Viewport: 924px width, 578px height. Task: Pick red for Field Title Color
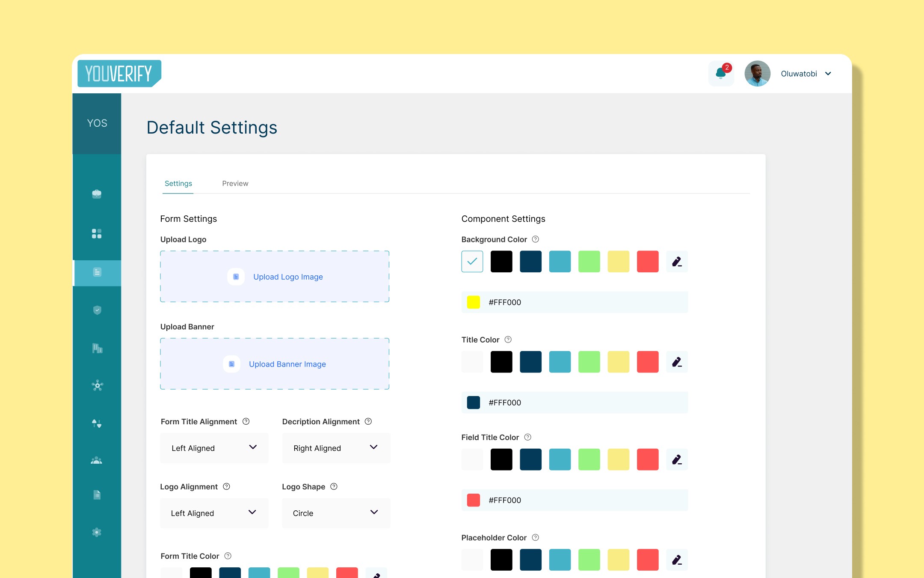pyautogui.click(x=648, y=459)
